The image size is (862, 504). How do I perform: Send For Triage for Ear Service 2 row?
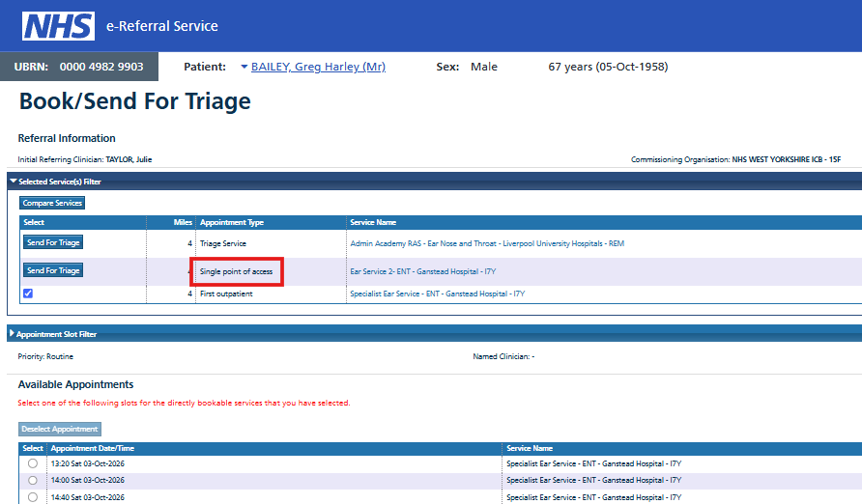coord(53,270)
